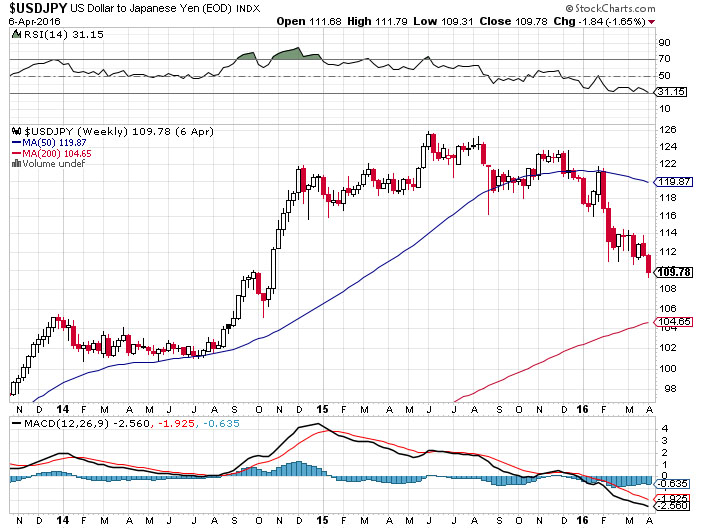
Task: Click year 16 on the price chart date axis
Action: click(583, 409)
